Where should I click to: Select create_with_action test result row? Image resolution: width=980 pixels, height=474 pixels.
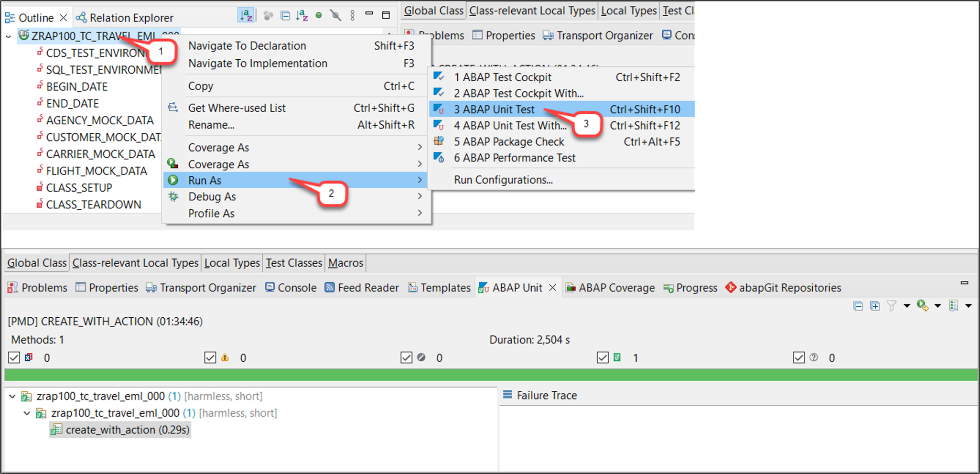click(x=120, y=430)
